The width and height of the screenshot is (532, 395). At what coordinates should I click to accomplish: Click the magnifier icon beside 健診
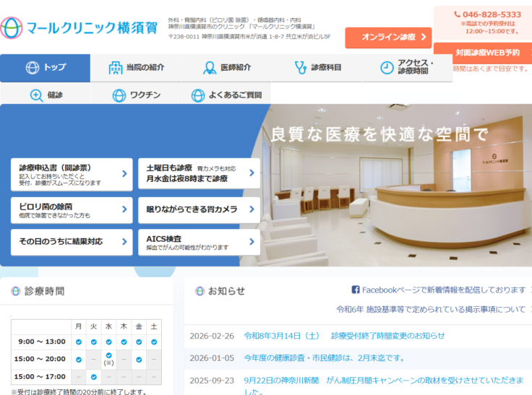36,95
